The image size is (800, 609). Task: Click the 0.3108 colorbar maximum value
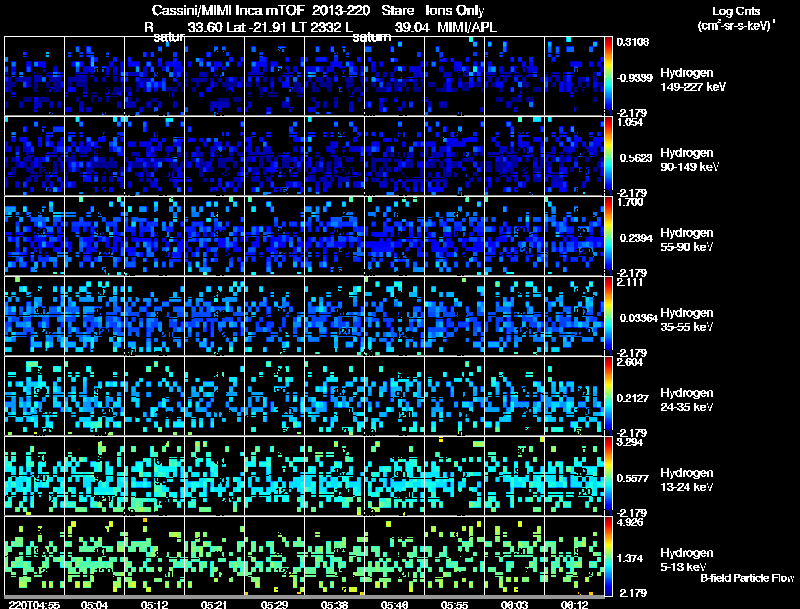[x=633, y=42]
